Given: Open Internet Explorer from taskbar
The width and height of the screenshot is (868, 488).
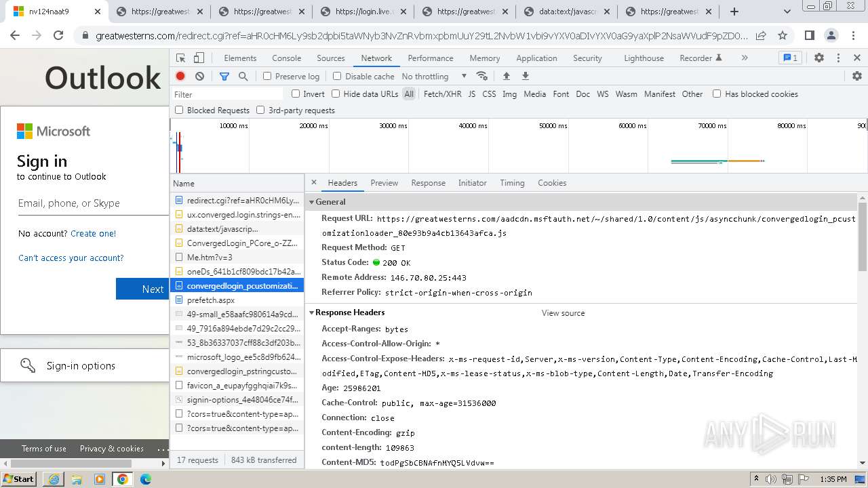Looking at the screenshot, I should click(54, 479).
